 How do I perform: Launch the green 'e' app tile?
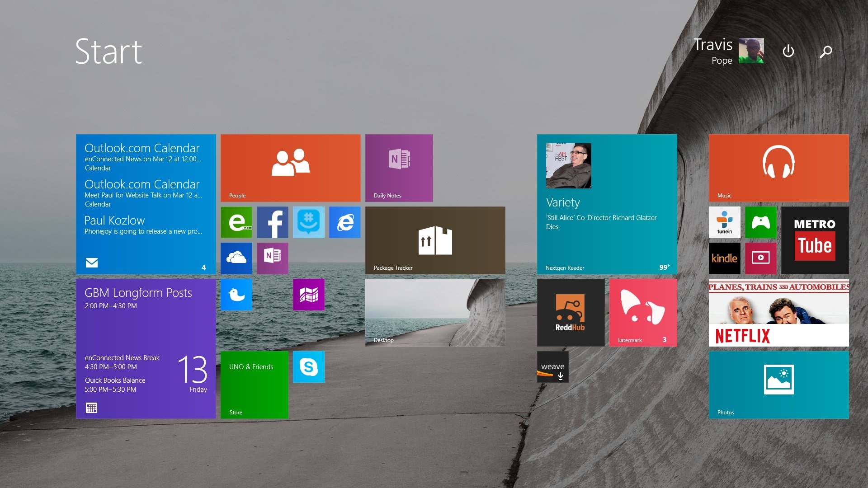(236, 222)
